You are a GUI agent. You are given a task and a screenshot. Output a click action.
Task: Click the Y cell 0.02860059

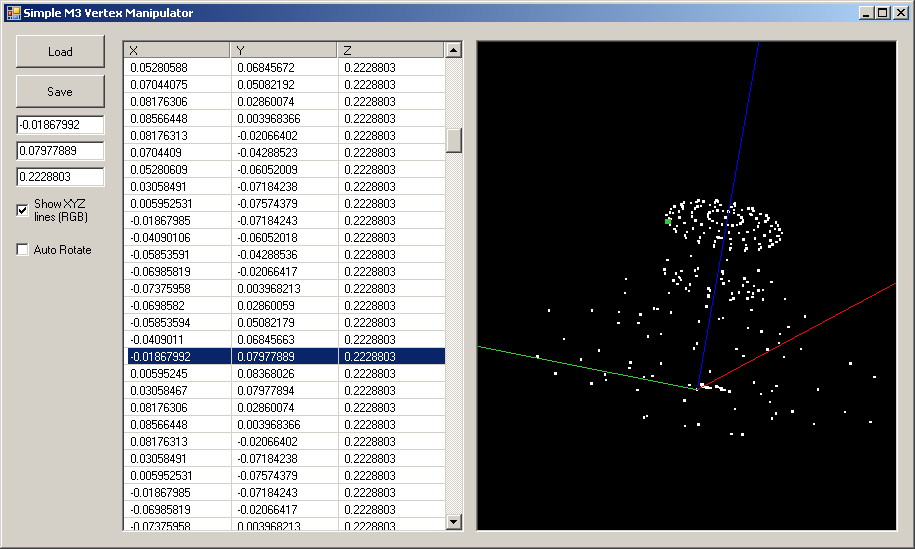click(285, 306)
